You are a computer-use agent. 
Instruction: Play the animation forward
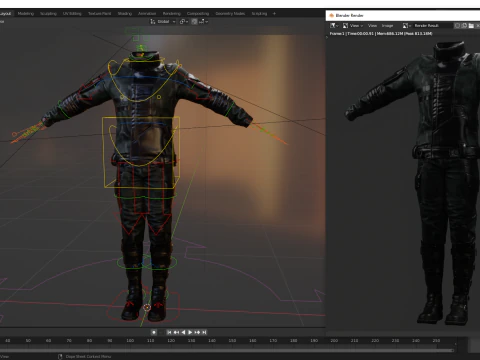[190, 332]
